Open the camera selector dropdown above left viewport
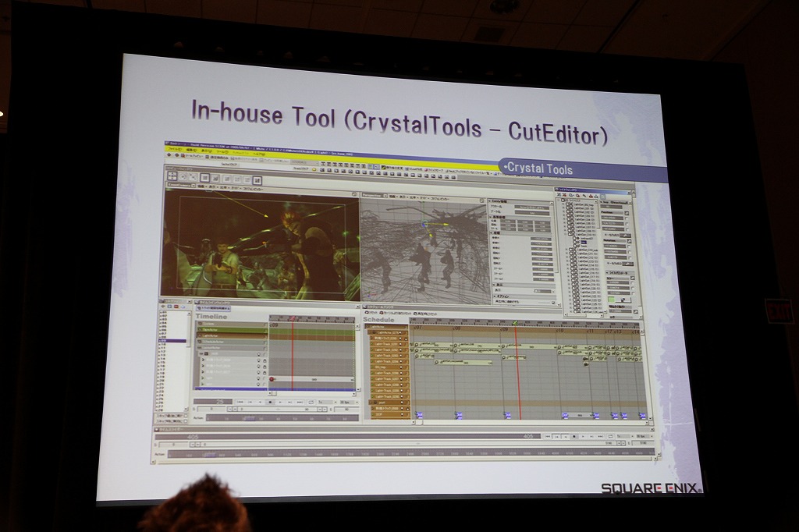 tap(194, 186)
